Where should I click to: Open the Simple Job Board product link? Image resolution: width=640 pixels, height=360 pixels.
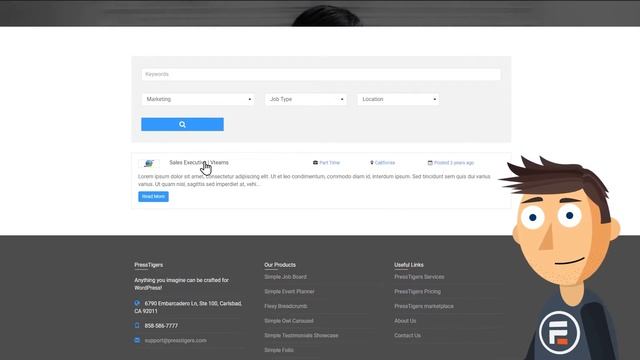click(285, 277)
